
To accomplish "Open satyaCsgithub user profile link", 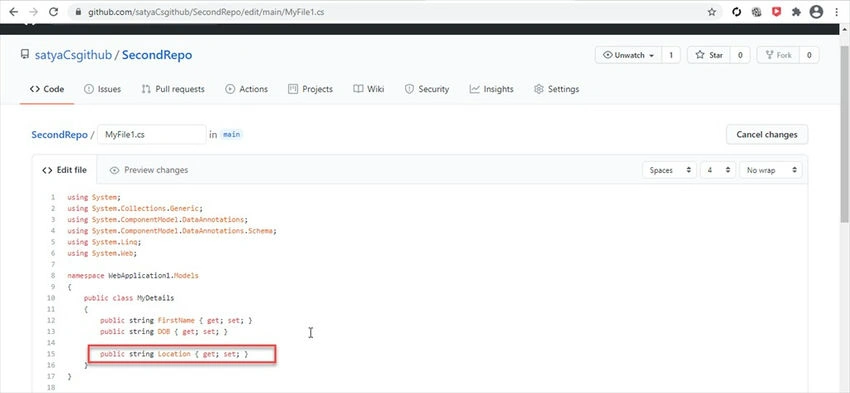I will 73,55.
